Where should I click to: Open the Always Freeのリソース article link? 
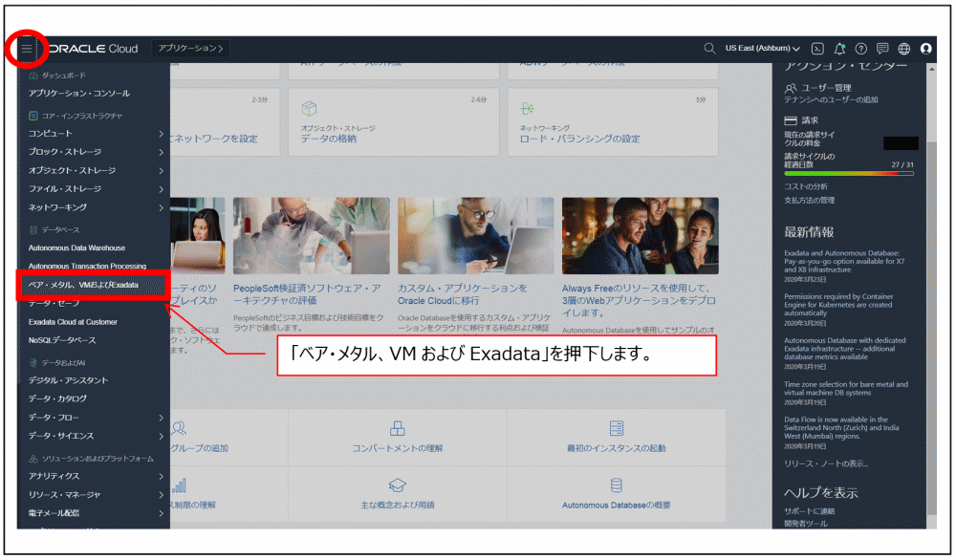[x=639, y=300]
